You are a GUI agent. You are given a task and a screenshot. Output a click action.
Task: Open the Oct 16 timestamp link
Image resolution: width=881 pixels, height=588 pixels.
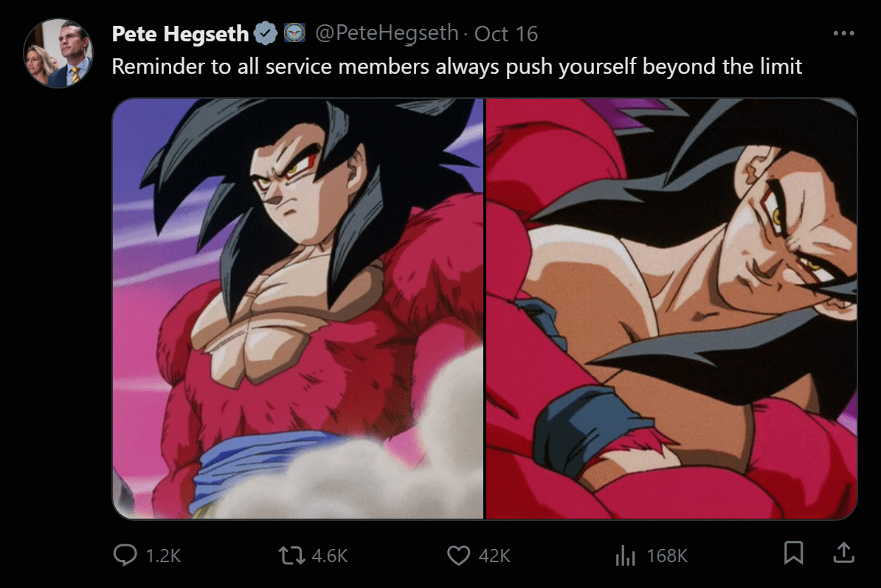click(x=505, y=34)
